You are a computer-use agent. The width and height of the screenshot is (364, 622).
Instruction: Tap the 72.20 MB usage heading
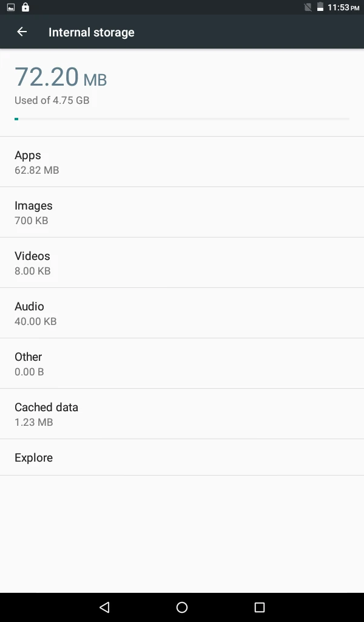pyautogui.click(x=61, y=77)
